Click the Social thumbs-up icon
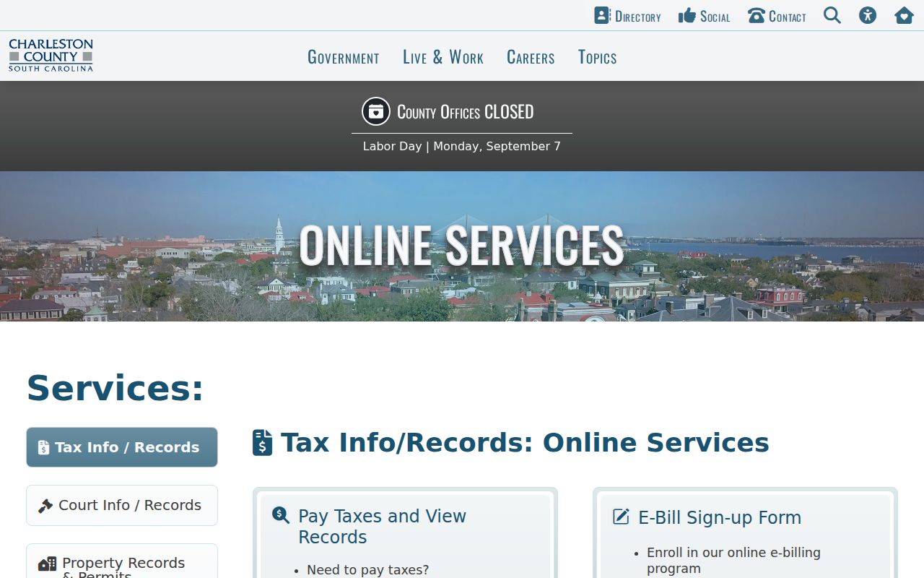Viewport: 924px width, 578px height. pyautogui.click(x=687, y=15)
